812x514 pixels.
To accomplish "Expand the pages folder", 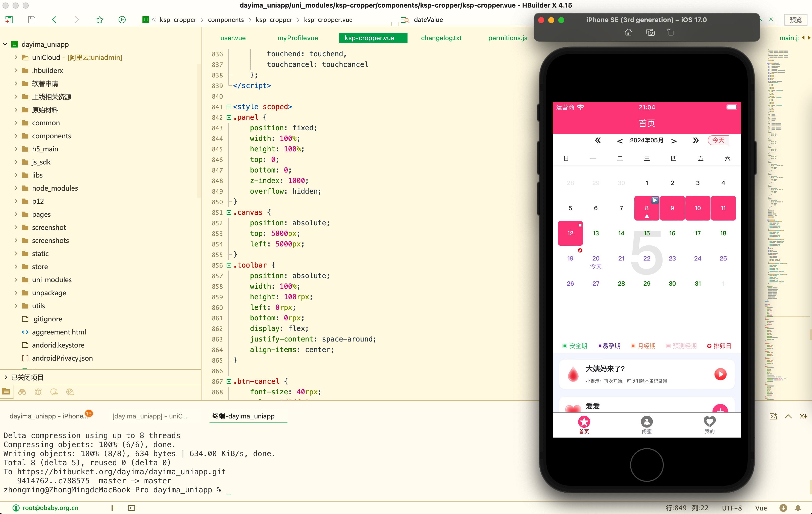I will pyautogui.click(x=16, y=214).
